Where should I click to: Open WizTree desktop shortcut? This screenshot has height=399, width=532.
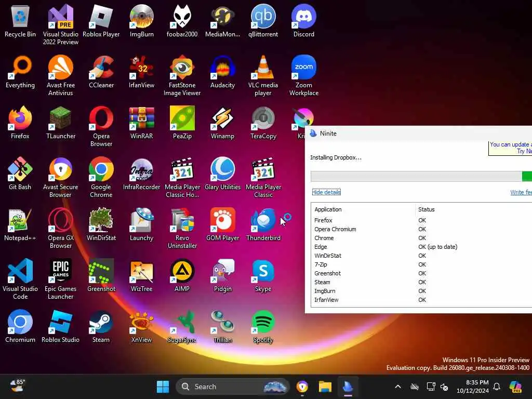tap(141, 275)
